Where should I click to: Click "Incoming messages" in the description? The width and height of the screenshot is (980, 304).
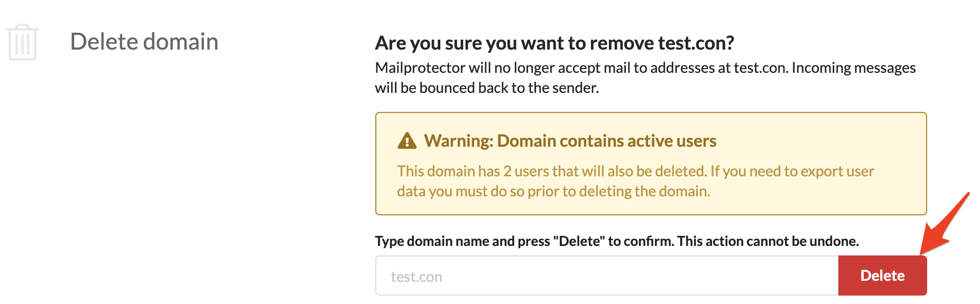tap(853, 68)
